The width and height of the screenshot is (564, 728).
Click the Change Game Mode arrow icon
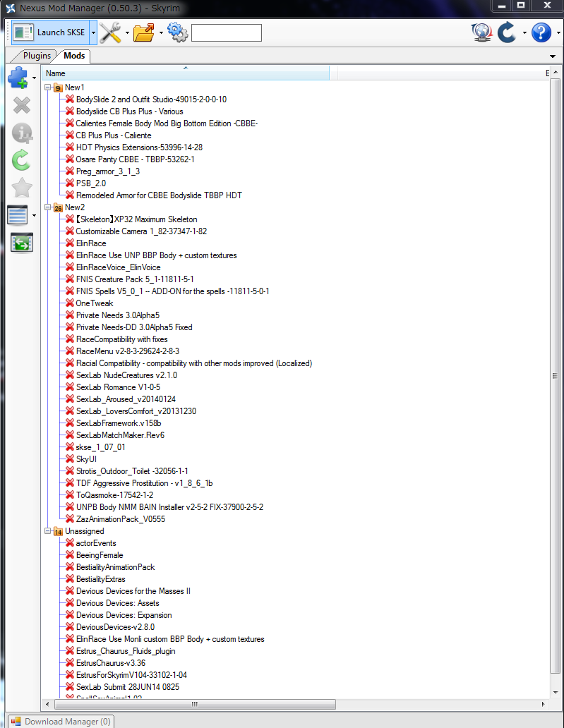(x=506, y=32)
